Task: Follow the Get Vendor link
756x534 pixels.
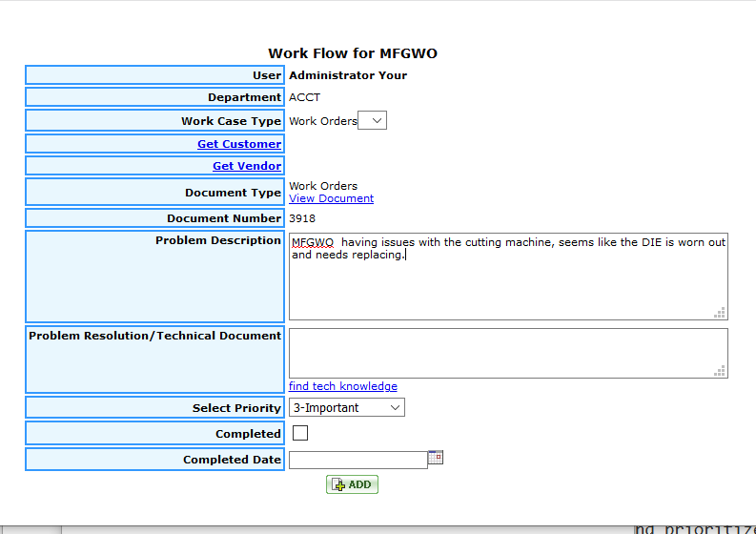Action: tap(247, 166)
